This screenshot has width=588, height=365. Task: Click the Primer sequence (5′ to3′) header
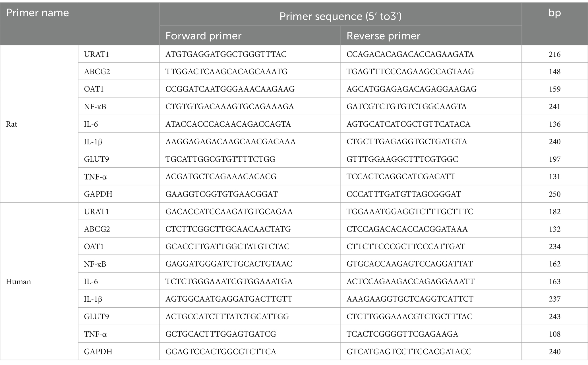pos(340,16)
